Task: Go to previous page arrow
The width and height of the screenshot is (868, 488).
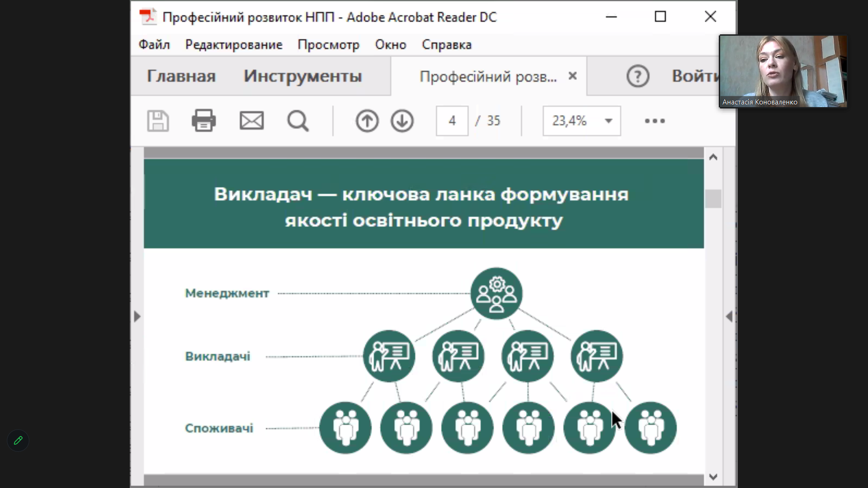Action: (367, 121)
